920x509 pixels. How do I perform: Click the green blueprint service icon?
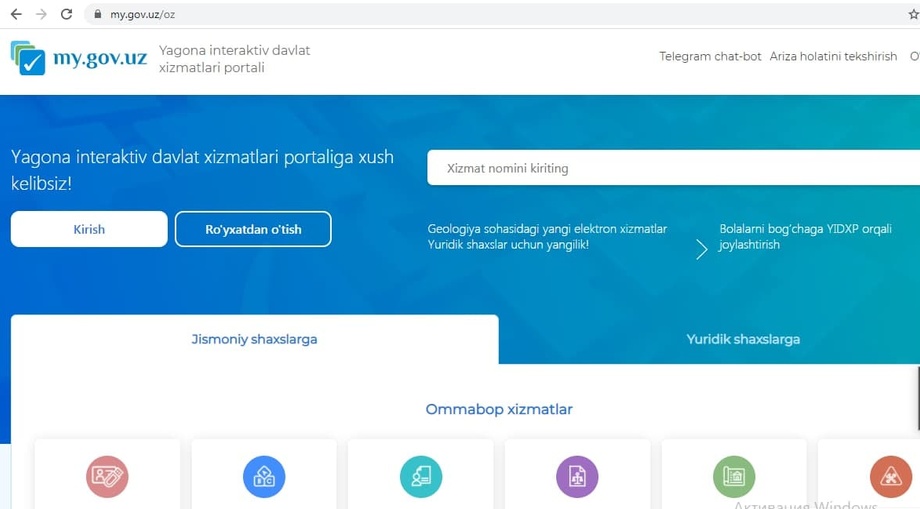pos(734,477)
